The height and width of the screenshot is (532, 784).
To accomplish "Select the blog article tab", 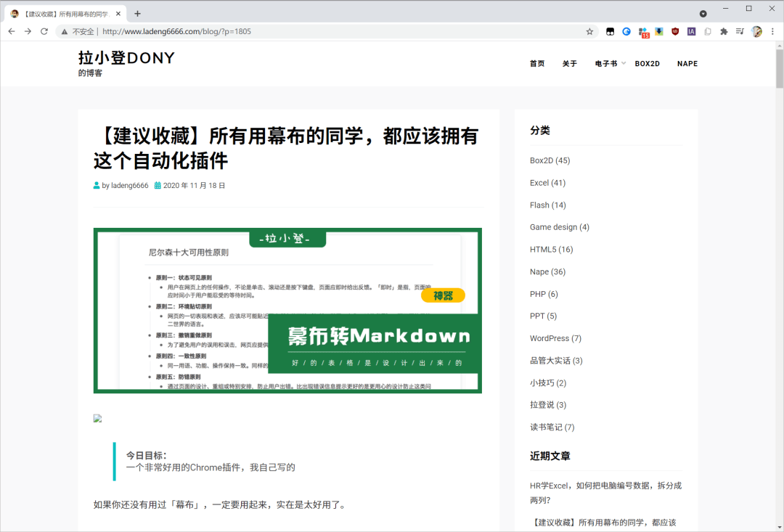I will (x=65, y=14).
